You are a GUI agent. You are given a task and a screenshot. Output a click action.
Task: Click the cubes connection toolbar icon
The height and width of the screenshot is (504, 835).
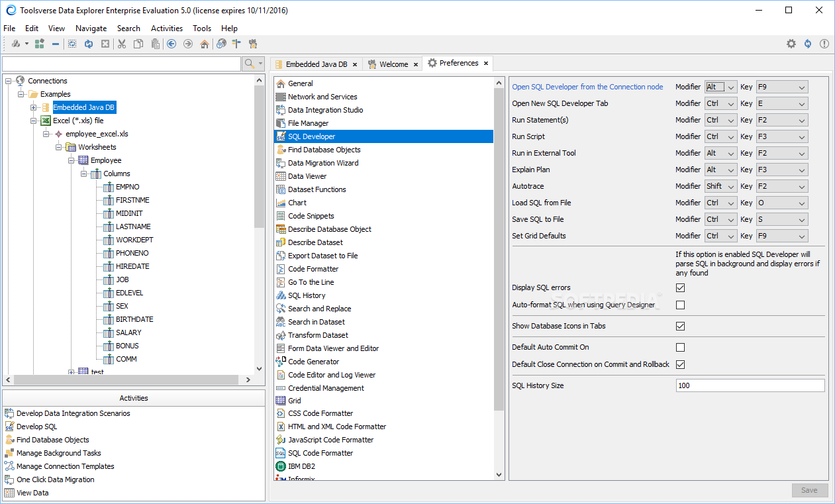[17, 44]
